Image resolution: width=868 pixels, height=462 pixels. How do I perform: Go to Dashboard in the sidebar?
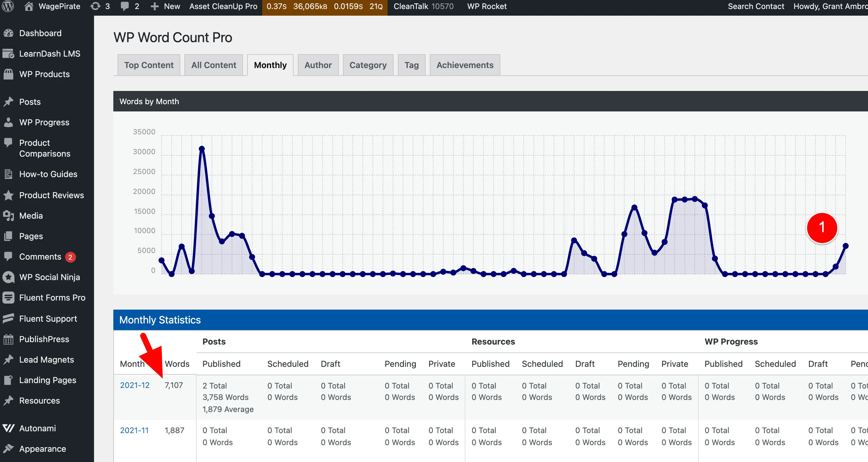pyautogui.click(x=40, y=33)
